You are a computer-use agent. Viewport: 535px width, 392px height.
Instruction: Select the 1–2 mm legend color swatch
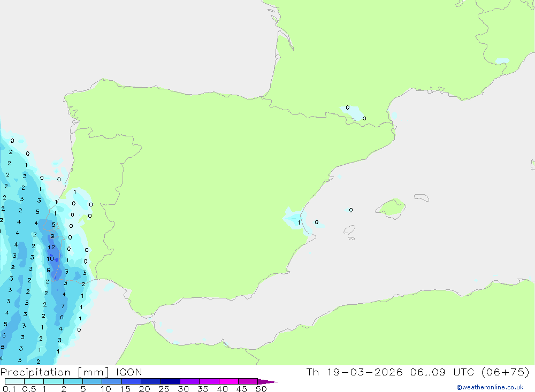coord(53,381)
